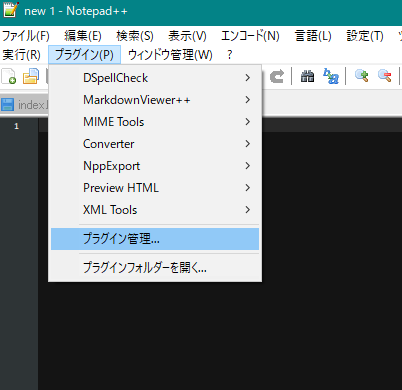Choose プラグイン管理... menu item
The image size is (402, 390).
coord(155,239)
